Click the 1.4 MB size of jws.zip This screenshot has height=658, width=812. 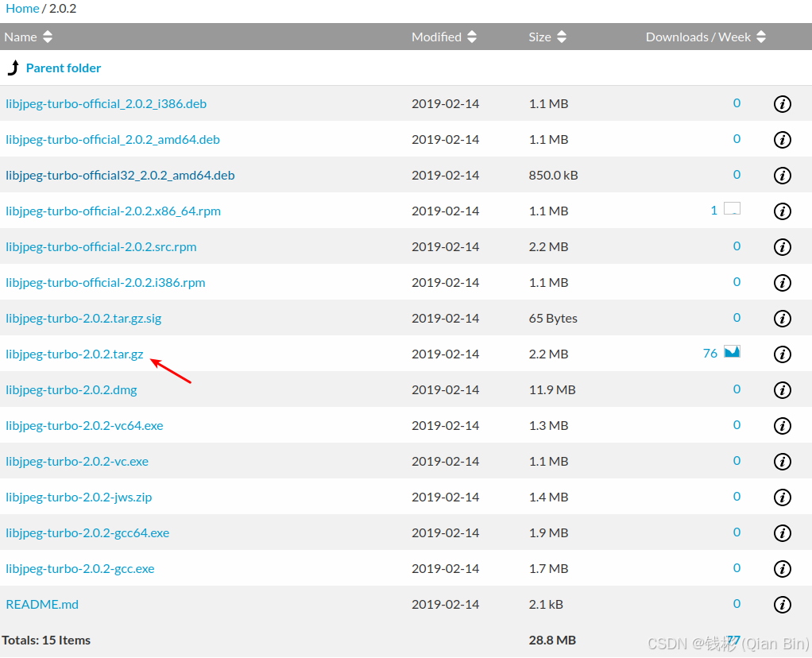(x=548, y=497)
